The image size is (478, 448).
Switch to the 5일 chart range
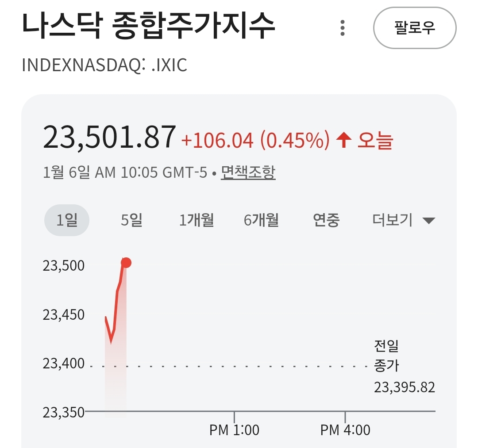(x=131, y=220)
